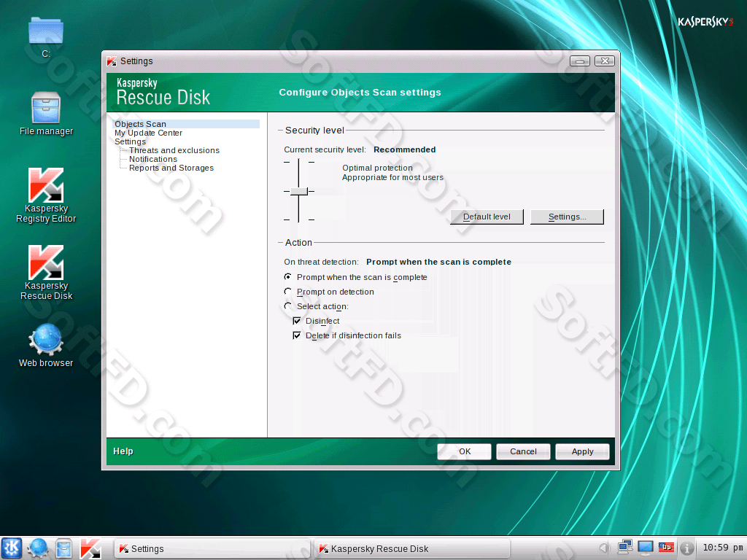Image resolution: width=747 pixels, height=560 pixels.
Task: Open the Notifications settings page
Action: (x=153, y=159)
